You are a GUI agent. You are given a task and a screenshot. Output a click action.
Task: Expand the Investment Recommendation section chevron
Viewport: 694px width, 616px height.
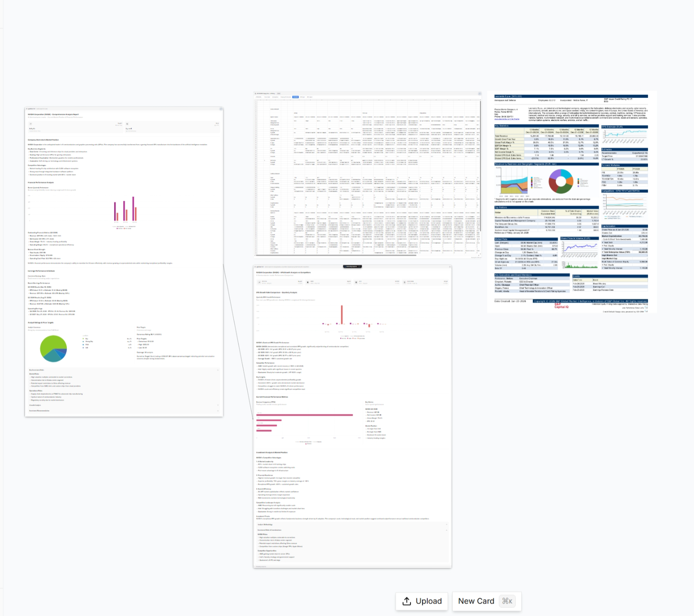pyautogui.click(x=218, y=411)
